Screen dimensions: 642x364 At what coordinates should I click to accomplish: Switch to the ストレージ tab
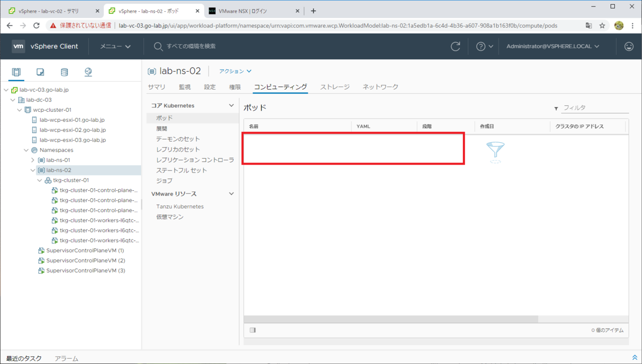pyautogui.click(x=335, y=87)
